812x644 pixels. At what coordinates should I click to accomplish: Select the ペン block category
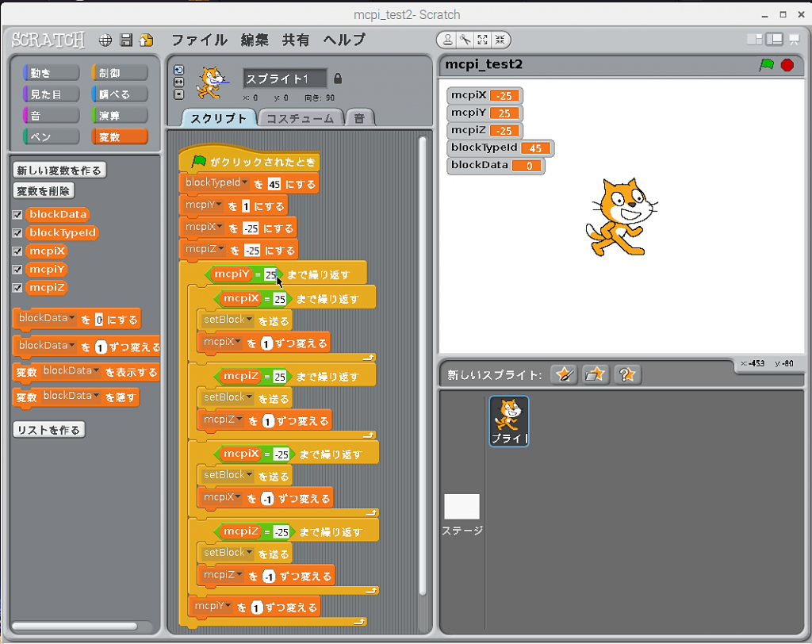tap(52, 136)
